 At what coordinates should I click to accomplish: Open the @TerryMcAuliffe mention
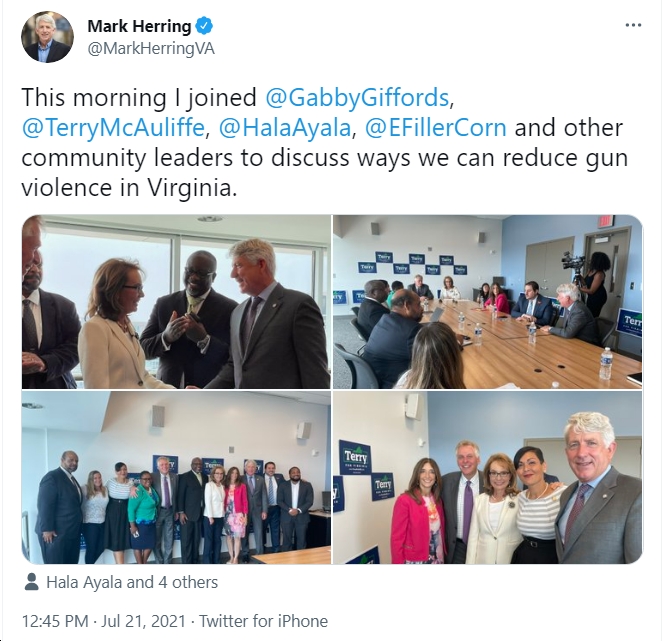pyautogui.click(x=113, y=128)
